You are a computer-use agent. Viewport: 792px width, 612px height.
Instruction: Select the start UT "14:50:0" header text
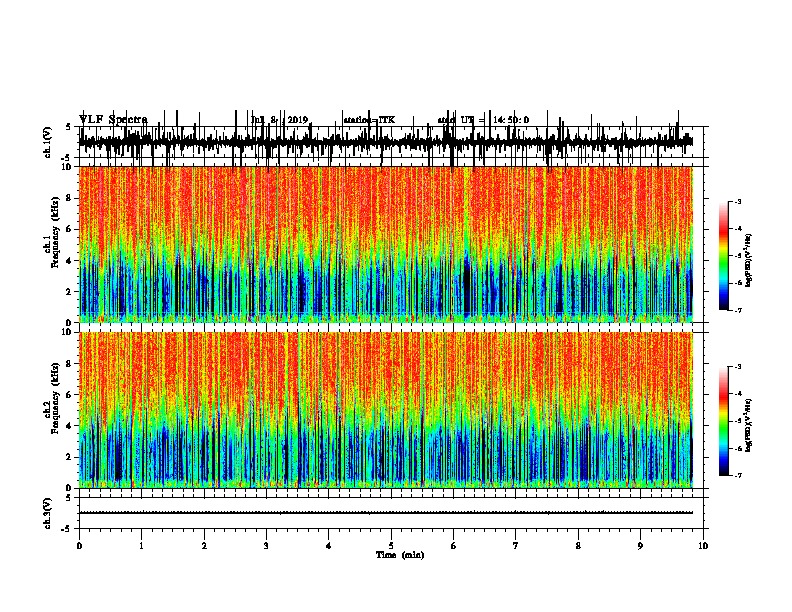pyautogui.click(x=511, y=120)
